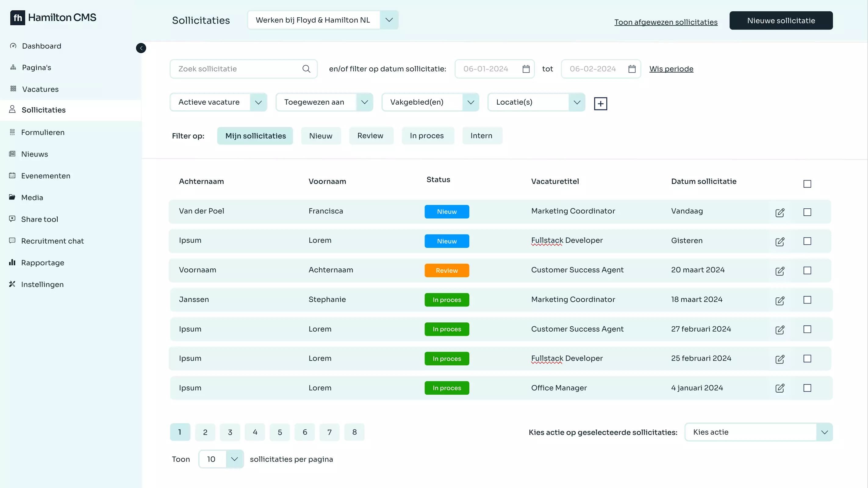Open the Werken bij Floyd & Hamilton NL dropdown

click(323, 20)
